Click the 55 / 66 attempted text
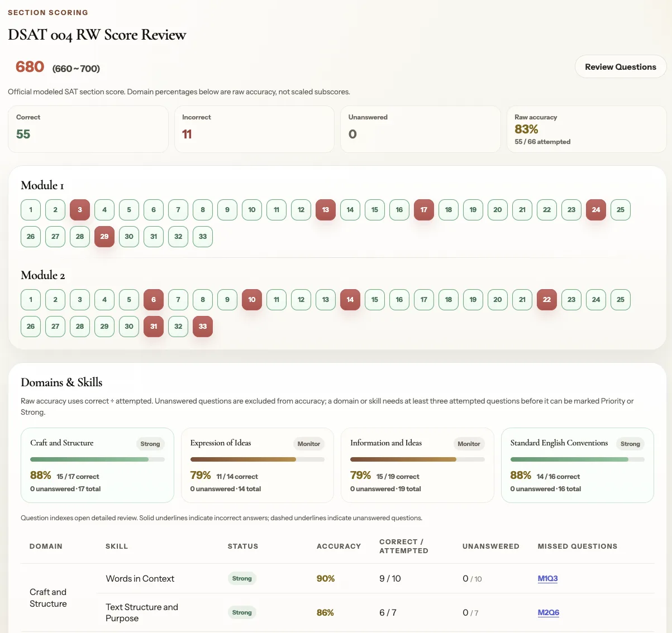 pos(542,142)
